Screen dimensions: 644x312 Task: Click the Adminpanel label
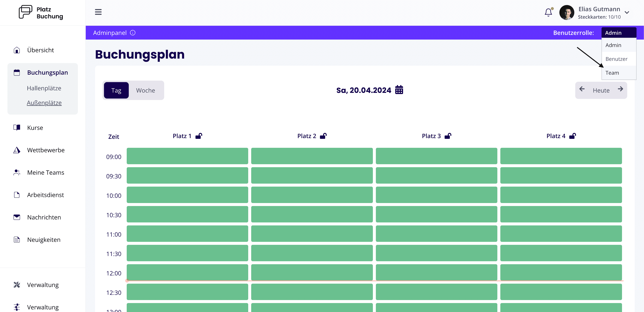110,33
